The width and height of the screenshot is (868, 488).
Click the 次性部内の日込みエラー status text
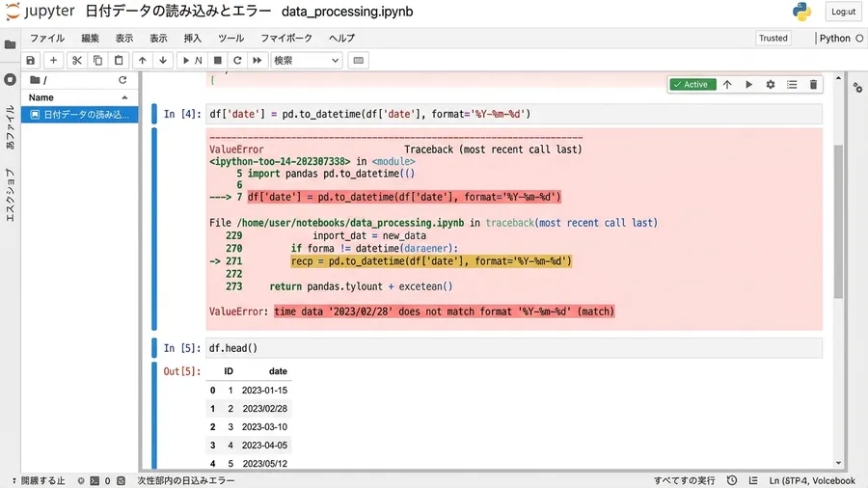[186, 481]
